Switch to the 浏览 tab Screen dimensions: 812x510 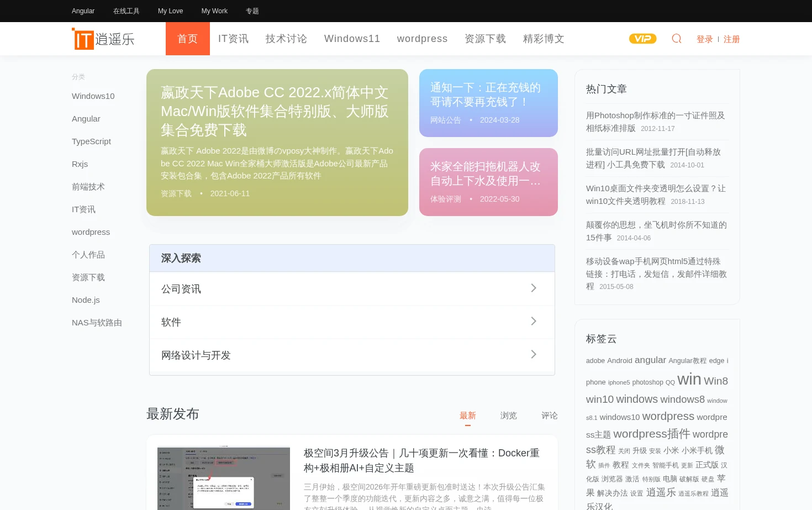[x=509, y=416]
